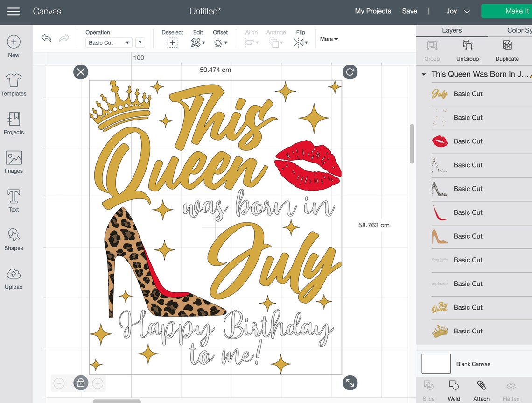Attach the selected layers
The image size is (532, 403).
pyautogui.click(x=481, y=389)
